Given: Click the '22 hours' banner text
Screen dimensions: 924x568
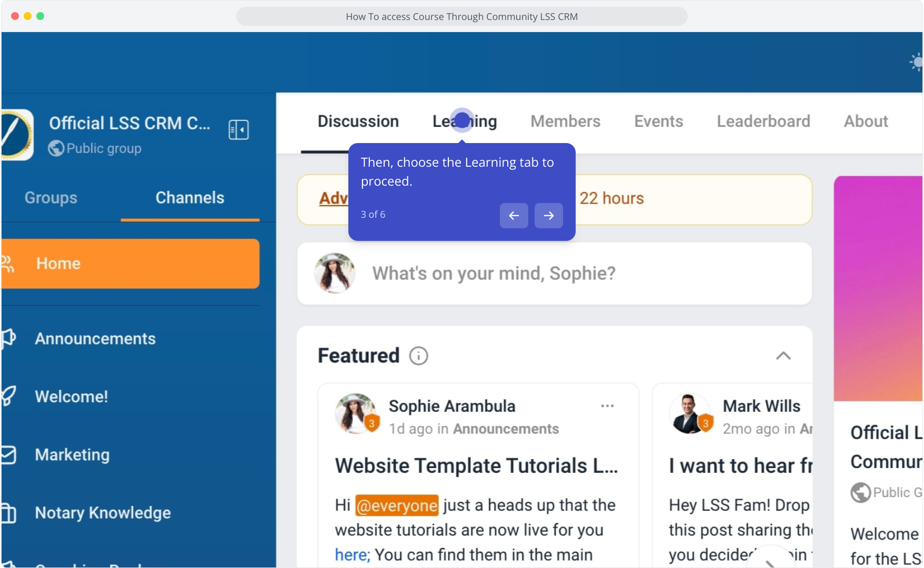Looking at the screenshot, I should click(611, 198).
